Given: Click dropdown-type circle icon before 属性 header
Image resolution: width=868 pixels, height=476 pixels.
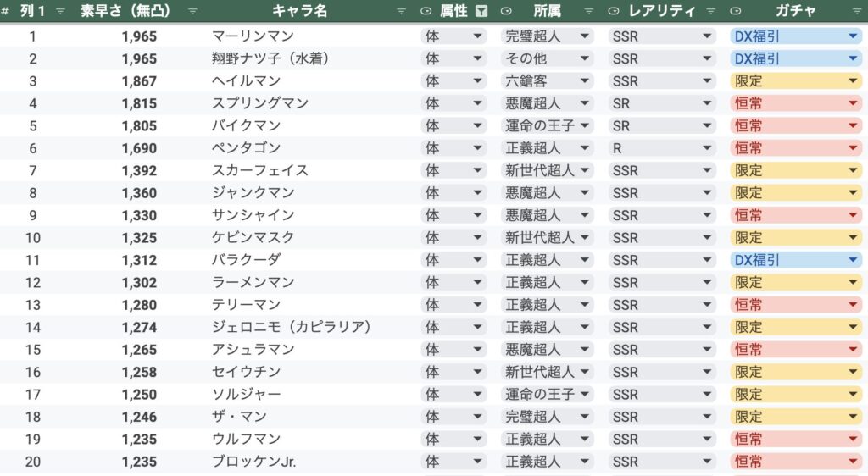Looking at the screenshot, I should pyautogui.click(x=426, y=11).
